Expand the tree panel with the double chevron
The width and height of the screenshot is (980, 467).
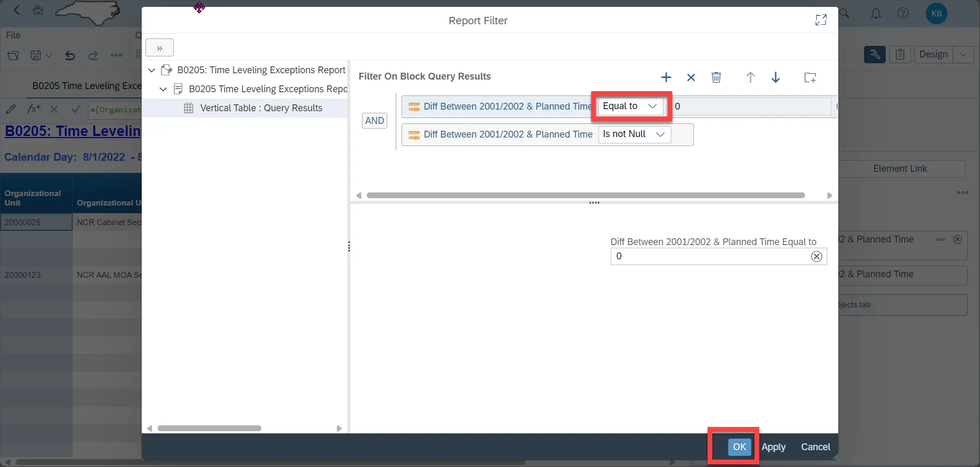pyautogui.click(x=160, y=48)
